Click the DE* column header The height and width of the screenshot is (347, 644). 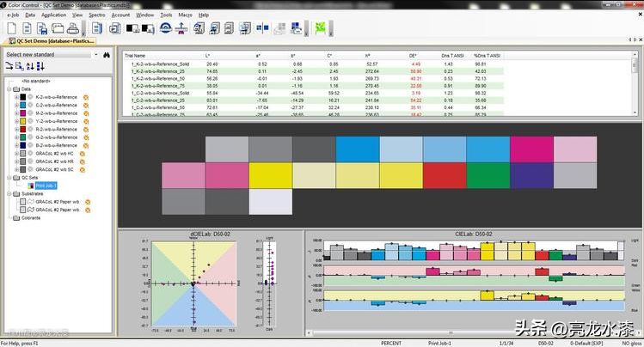(x=414, y=55)
